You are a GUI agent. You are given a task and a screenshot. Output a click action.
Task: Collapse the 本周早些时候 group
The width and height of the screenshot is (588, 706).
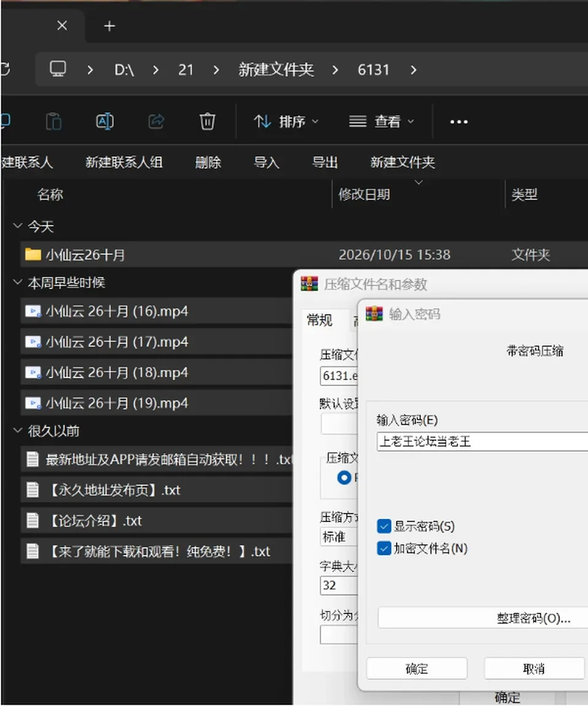coord(18,283)
